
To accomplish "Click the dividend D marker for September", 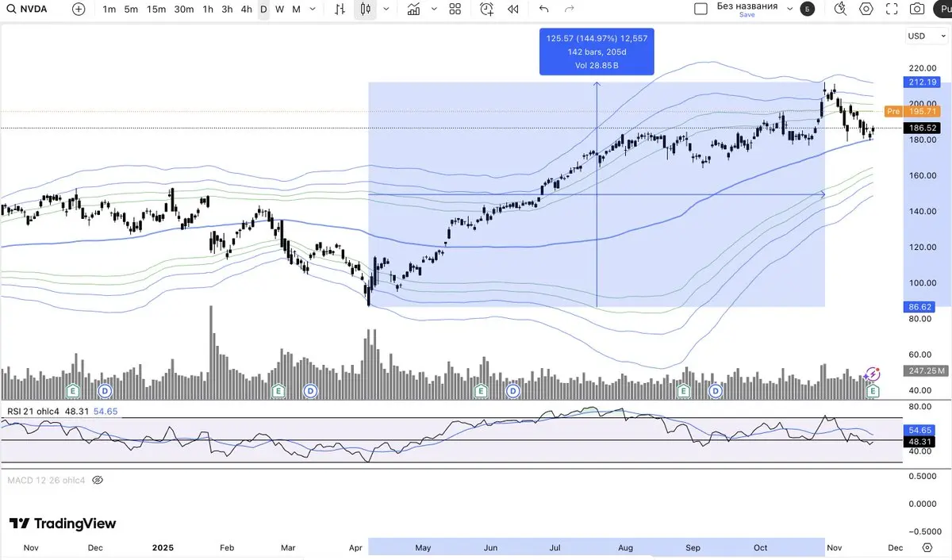I will 716,391.
